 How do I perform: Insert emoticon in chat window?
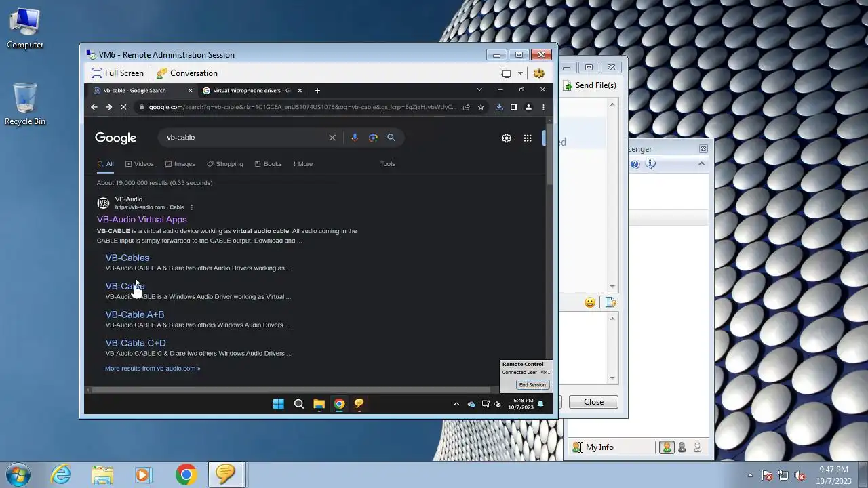[590, 302]
